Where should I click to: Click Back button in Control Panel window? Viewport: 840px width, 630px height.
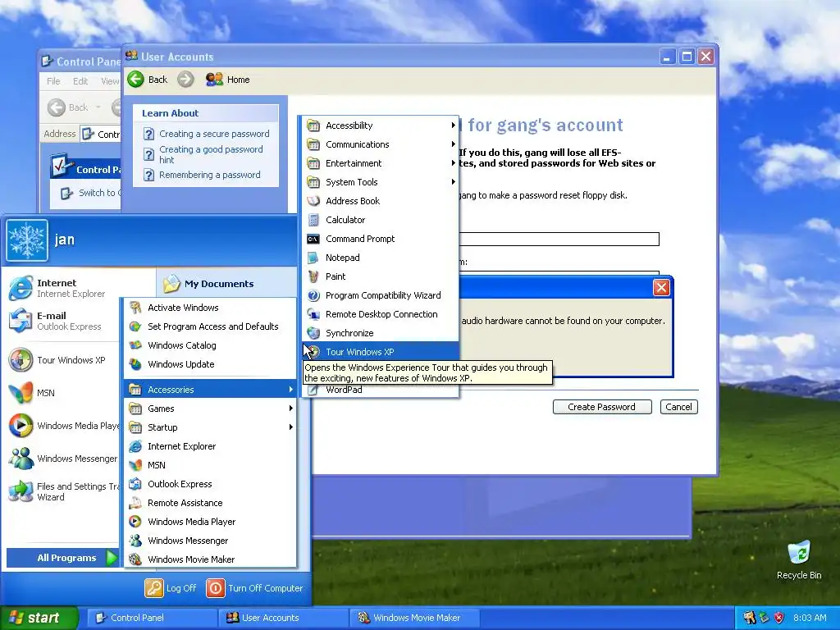click(x=68, y=107)
